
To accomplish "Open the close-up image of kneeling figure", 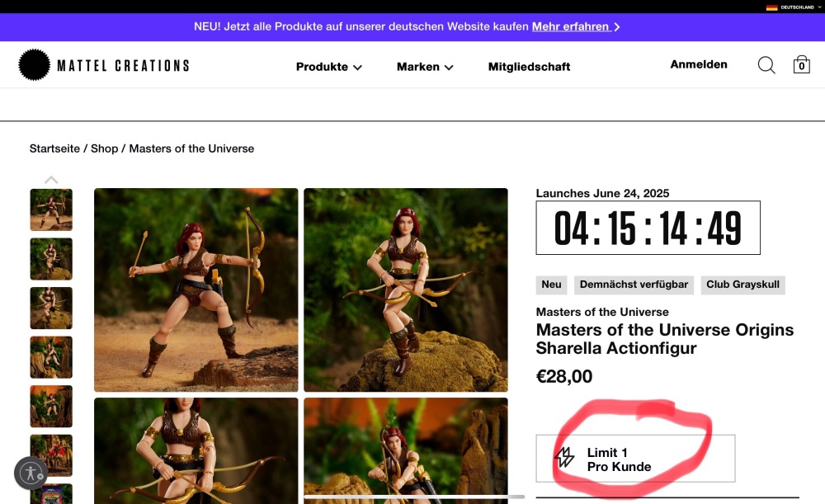I will click(x=196, y=451).
